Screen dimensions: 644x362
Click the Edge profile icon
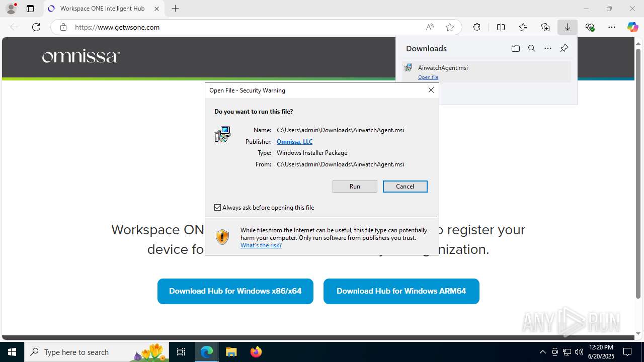coord(11,9)
